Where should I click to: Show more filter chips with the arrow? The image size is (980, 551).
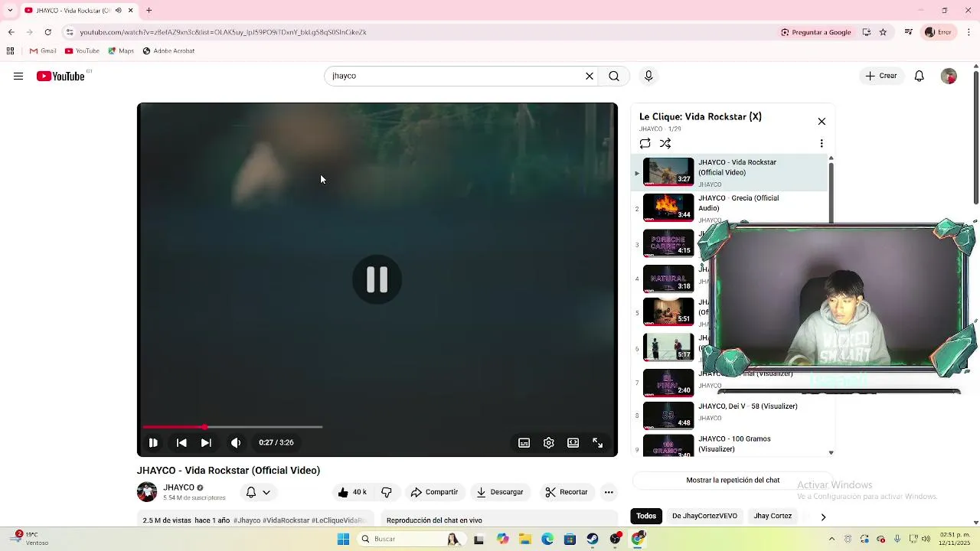click(x=823, y=517)
